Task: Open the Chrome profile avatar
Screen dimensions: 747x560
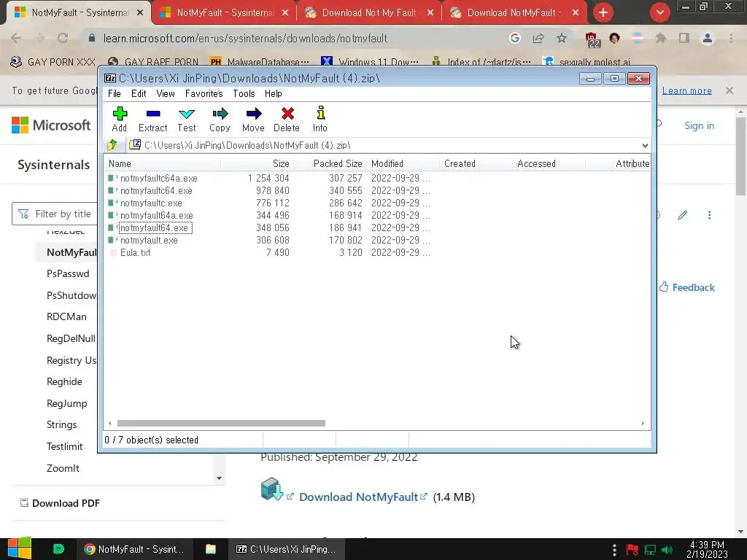Action: click(x=708, y=38)
